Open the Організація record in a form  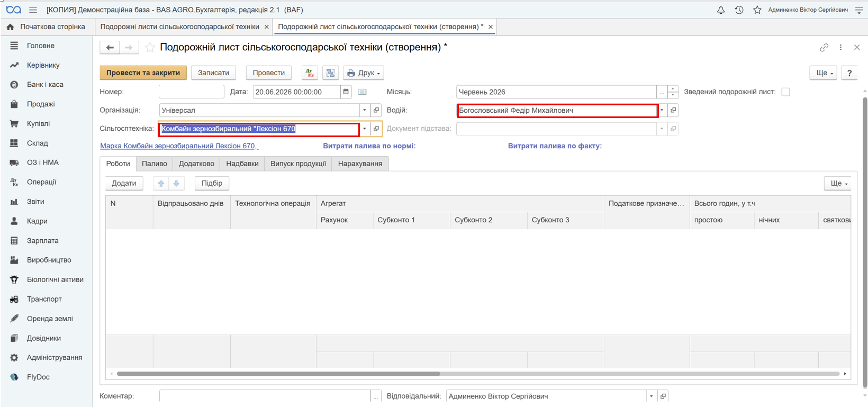(x=376, y=111)
